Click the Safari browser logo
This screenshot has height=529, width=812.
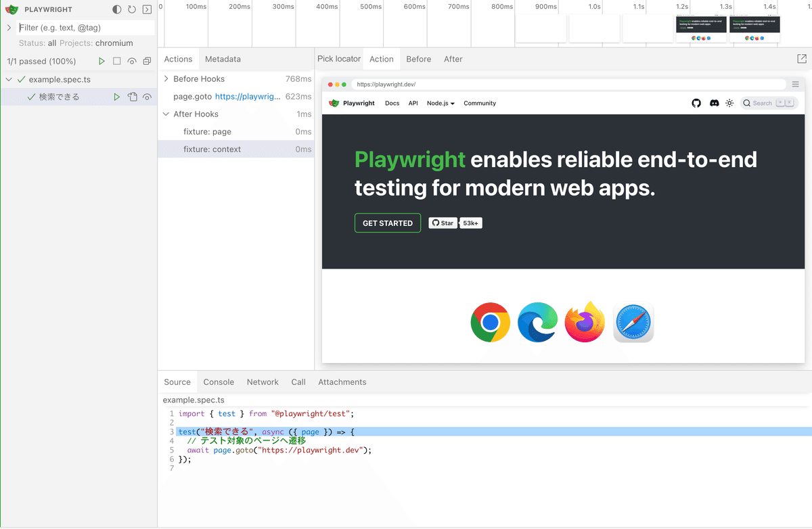(633, 322)
